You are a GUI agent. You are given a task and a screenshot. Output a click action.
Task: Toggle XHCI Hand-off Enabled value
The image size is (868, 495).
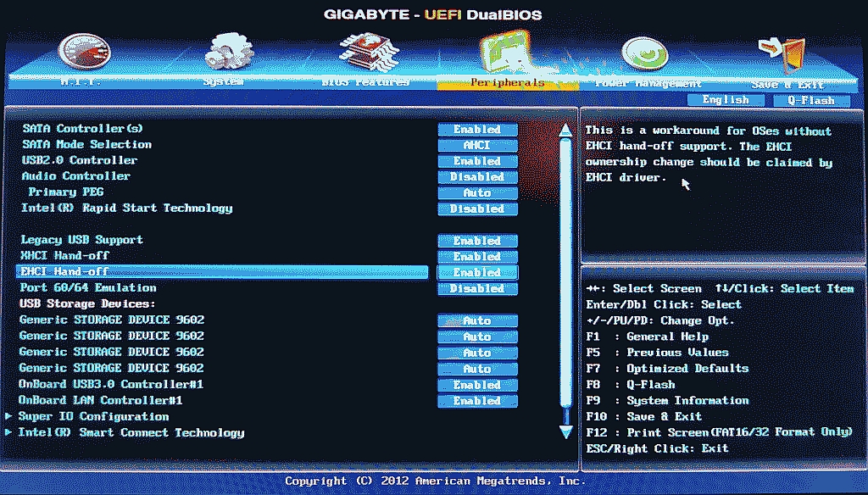478,256
